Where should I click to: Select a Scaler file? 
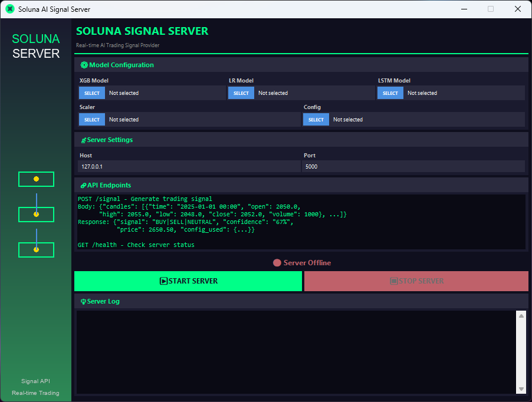pos(92,119)
